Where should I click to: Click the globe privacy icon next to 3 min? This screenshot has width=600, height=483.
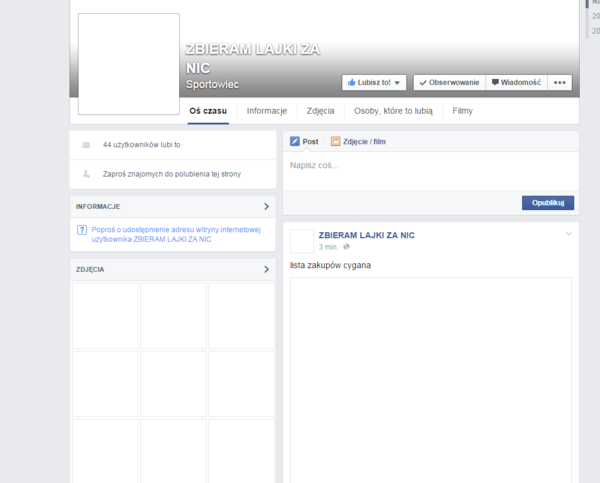pyautogui.click(x=347, y=246)
